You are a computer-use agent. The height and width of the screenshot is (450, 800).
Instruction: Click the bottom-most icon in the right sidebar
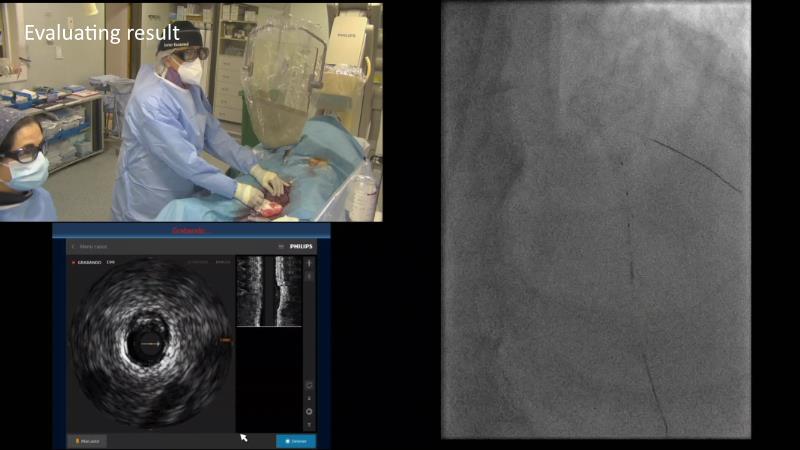tap(309, 425)
